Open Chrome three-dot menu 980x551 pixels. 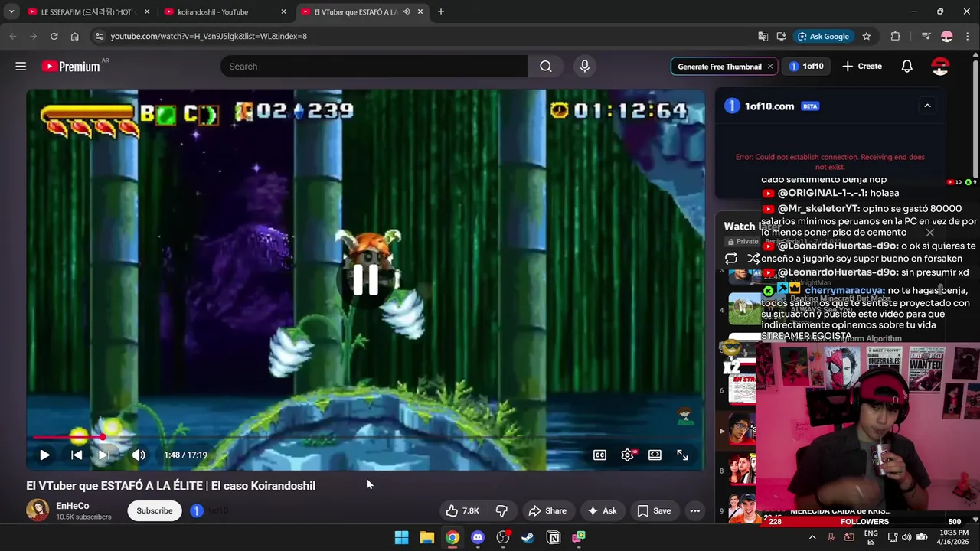pyautogui.click(x=968, y=36)
